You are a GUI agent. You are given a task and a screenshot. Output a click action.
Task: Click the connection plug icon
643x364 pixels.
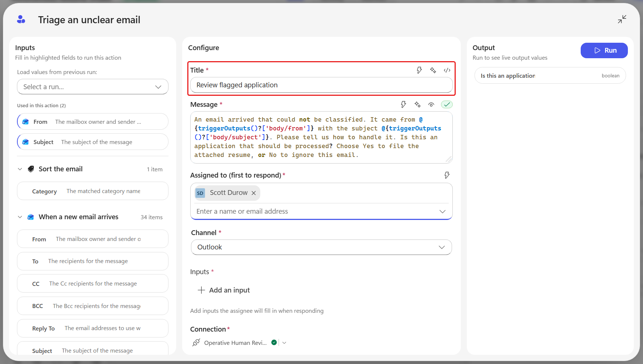coord(196,343)
